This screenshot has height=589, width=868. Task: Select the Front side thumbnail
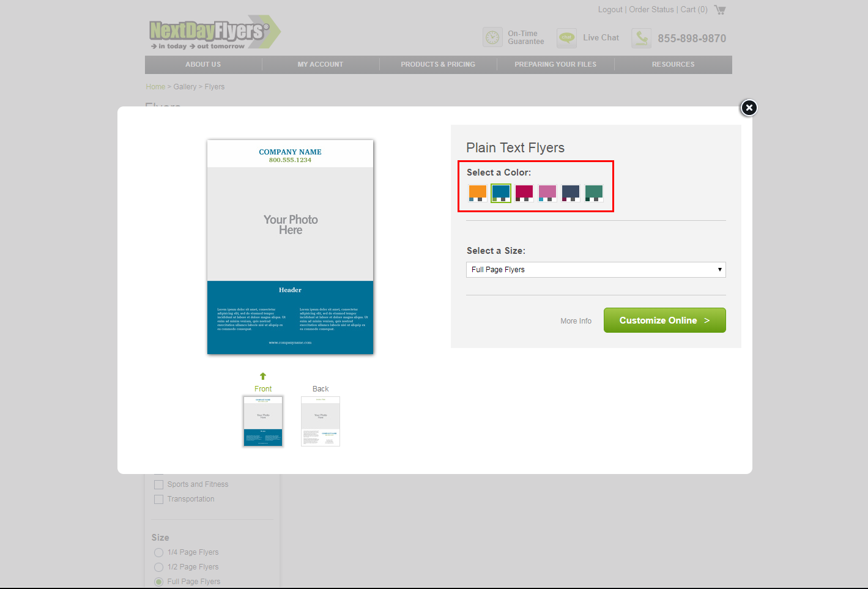pyautogui.click(x=263, y=421)
